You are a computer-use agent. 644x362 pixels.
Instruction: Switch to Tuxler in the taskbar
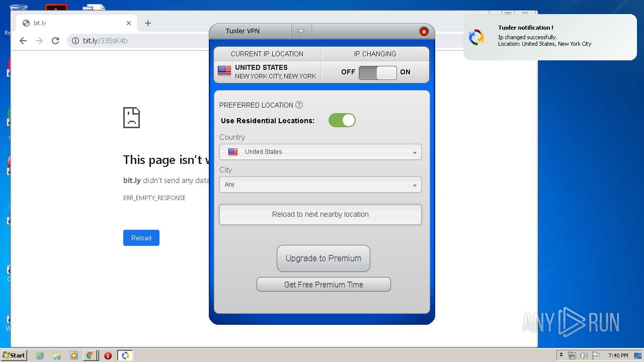125,355
